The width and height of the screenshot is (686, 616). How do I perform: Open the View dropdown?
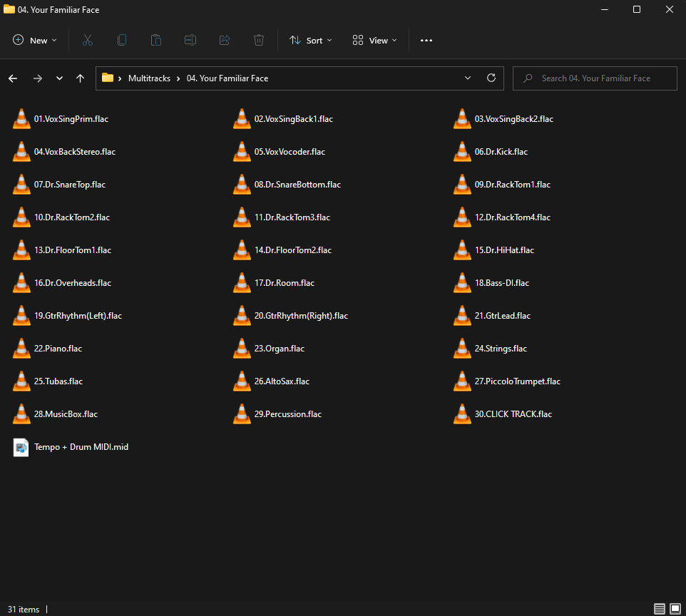pos(374,40)
